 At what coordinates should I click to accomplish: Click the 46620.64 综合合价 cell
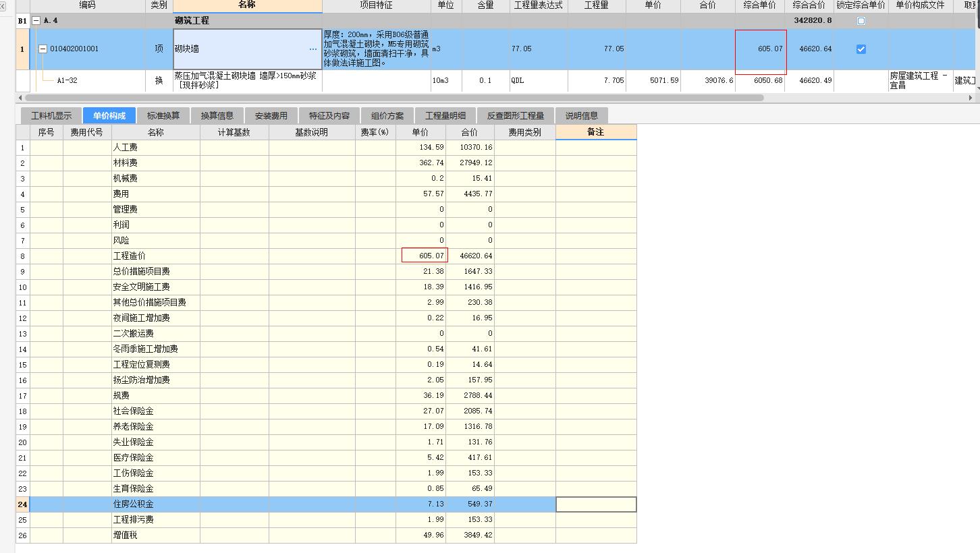[x=809, y=49]
